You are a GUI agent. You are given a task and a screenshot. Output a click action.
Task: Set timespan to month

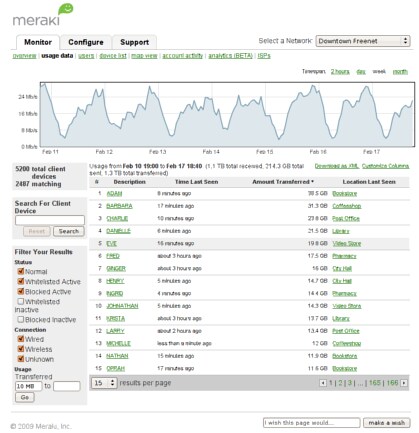[x=400, y=72]
